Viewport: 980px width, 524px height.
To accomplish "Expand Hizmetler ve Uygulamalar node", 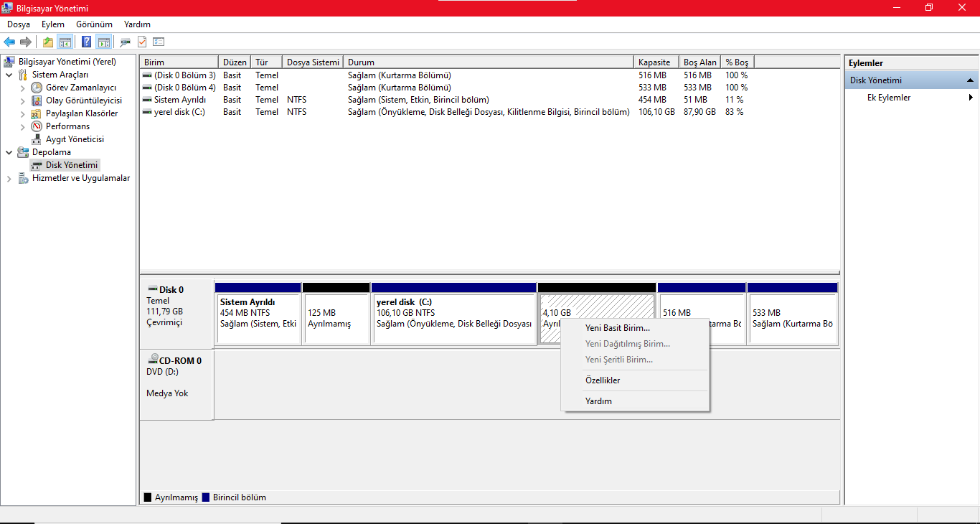I will click(x=9, y=178).
